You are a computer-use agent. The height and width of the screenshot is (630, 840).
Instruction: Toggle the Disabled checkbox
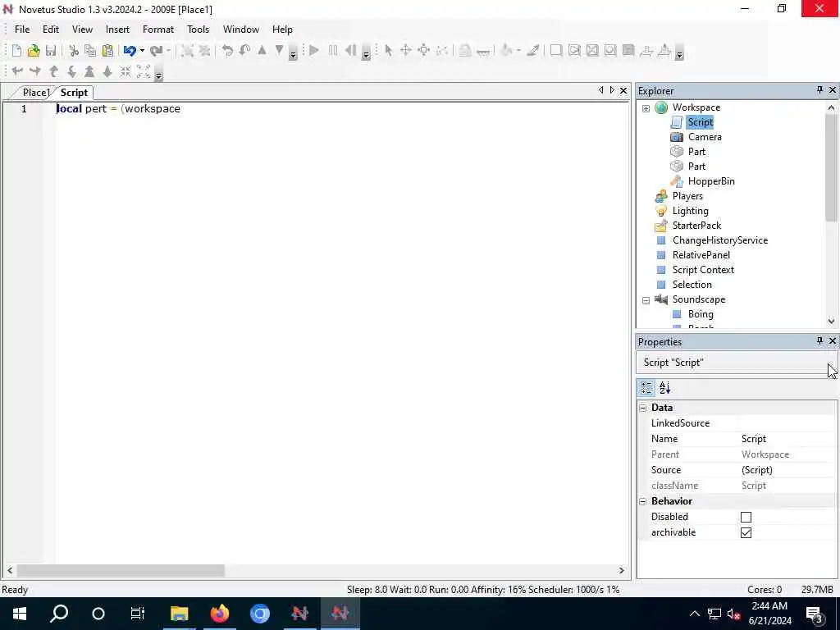coord(746,517)
